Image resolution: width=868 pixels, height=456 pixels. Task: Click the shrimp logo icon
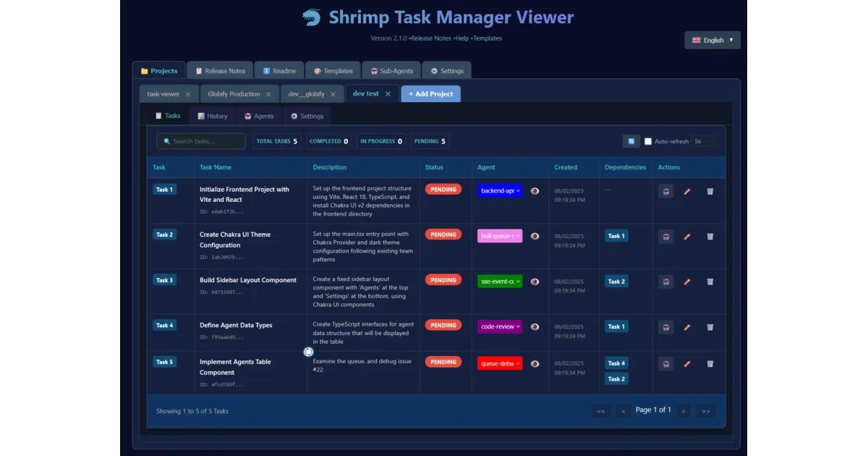click(x=311, y=17)
